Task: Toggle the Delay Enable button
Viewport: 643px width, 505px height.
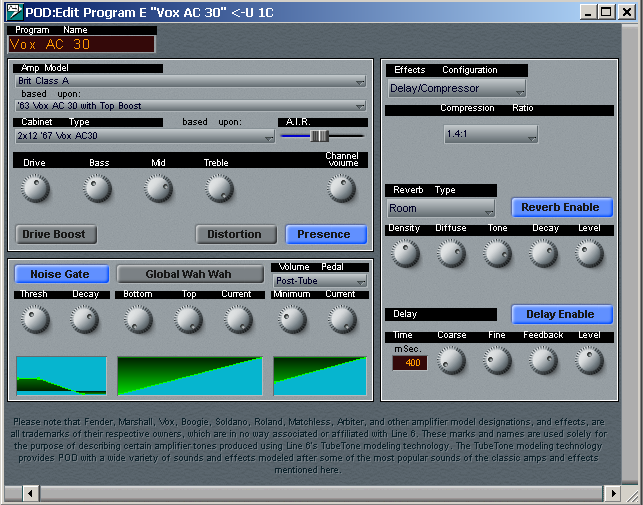Action: (x=562, y=314)
